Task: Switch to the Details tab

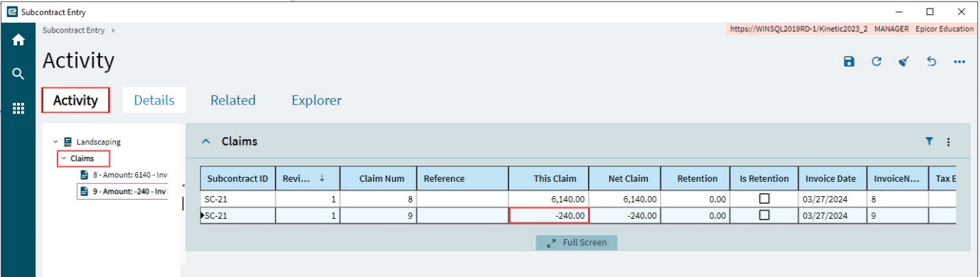Action: tap(154, 100)
